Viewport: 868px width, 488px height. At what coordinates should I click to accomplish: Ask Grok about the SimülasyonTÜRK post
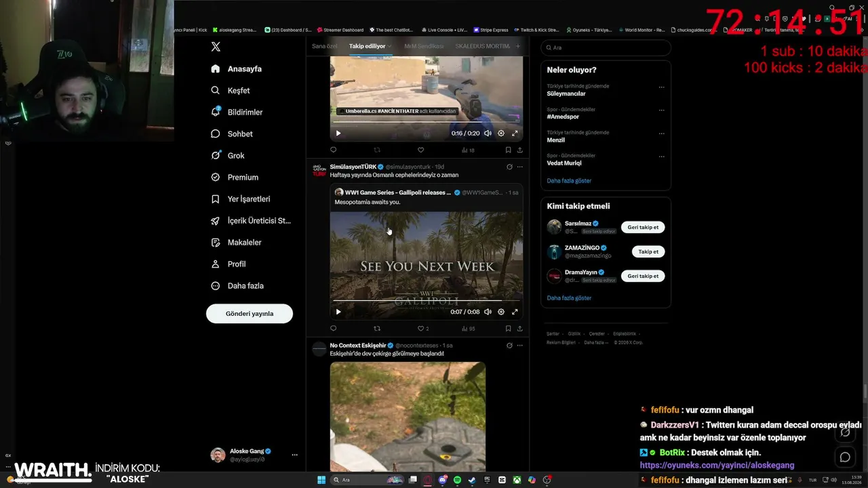pos(509,167)
